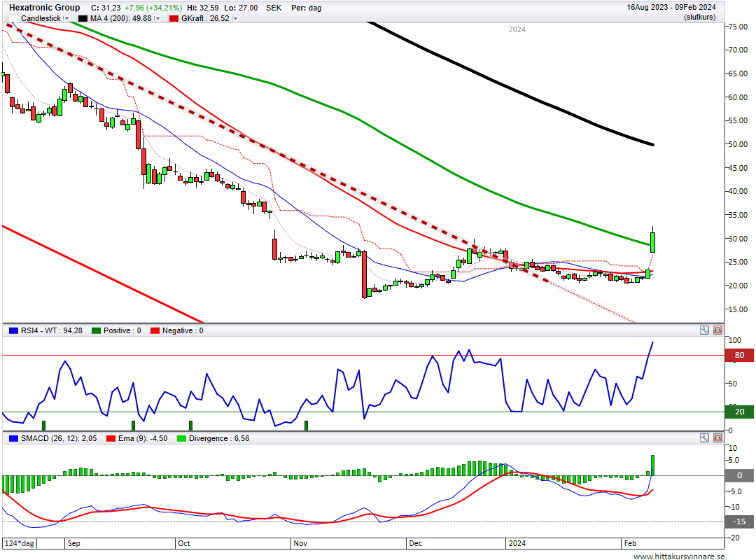Expand the MA 4 (200) dropdown arrow
The height and width of the screenshot is (560, 756).
coord(157,18)
